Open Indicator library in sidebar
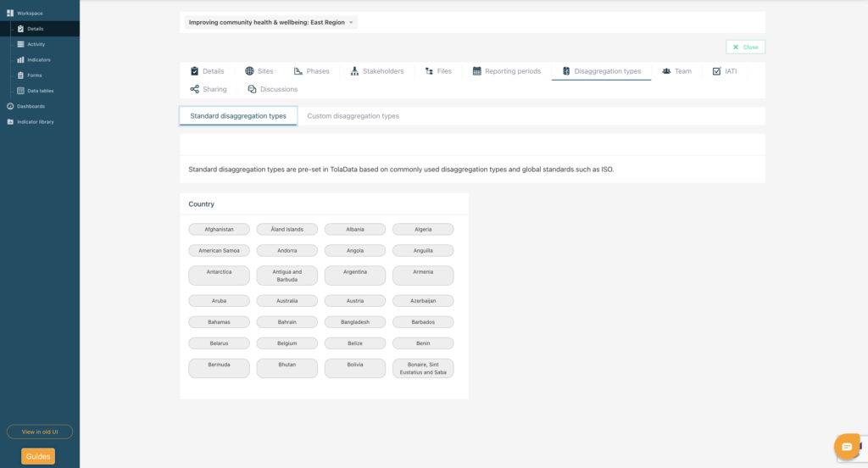The image size is (868, 468). coord(36,122)
